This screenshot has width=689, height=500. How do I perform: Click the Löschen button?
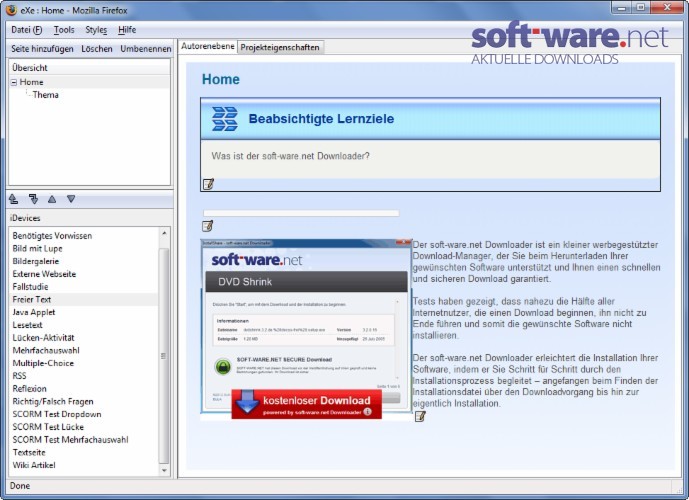(x=97, y=49)
